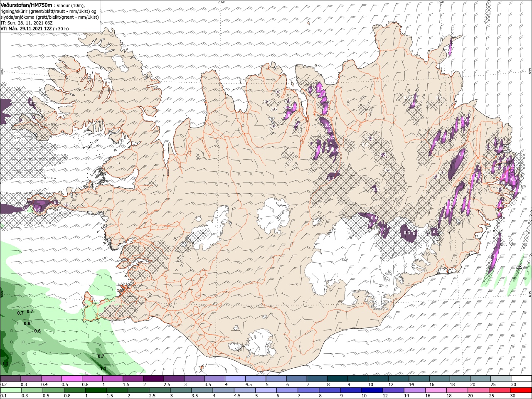Click the 1.5–2 magenta-purple swatch in the upper legend row
Image resolution: width=532 pixels, height=399 pixels.
coord(133,378)
